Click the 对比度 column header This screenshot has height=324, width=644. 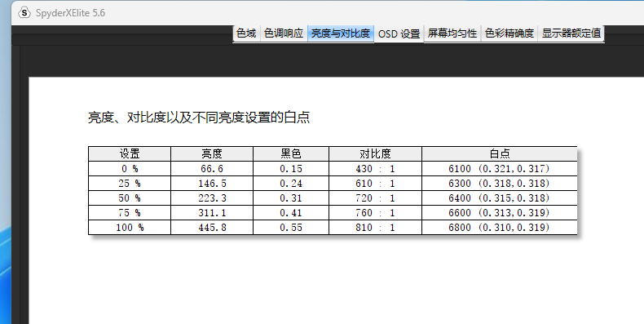(375, 153)
